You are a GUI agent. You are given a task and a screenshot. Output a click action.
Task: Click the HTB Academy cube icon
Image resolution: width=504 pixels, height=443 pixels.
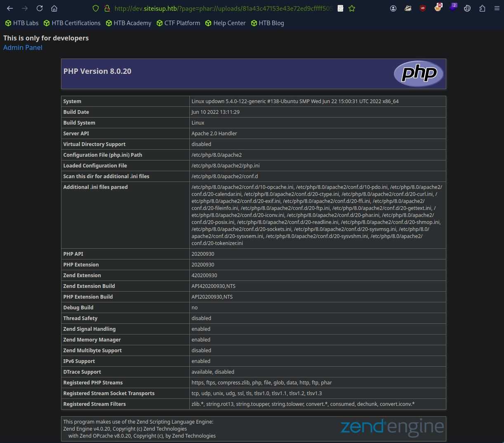pyautogui.click(x=109, y=23)
